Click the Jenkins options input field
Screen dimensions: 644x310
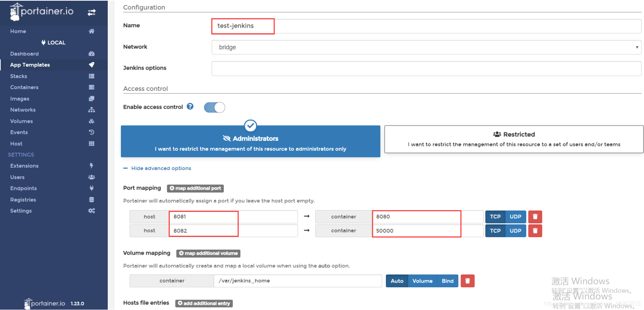[426, 69]
